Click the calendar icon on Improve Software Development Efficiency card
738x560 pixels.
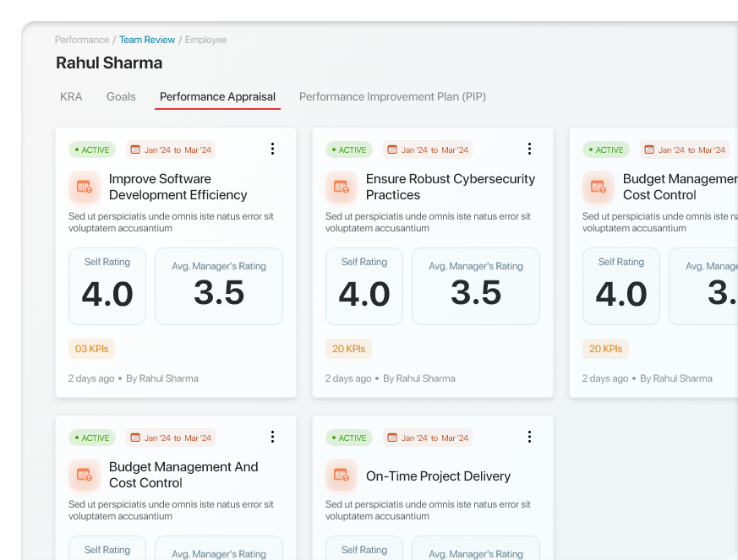pyautogui.click(x=135, y=150)
